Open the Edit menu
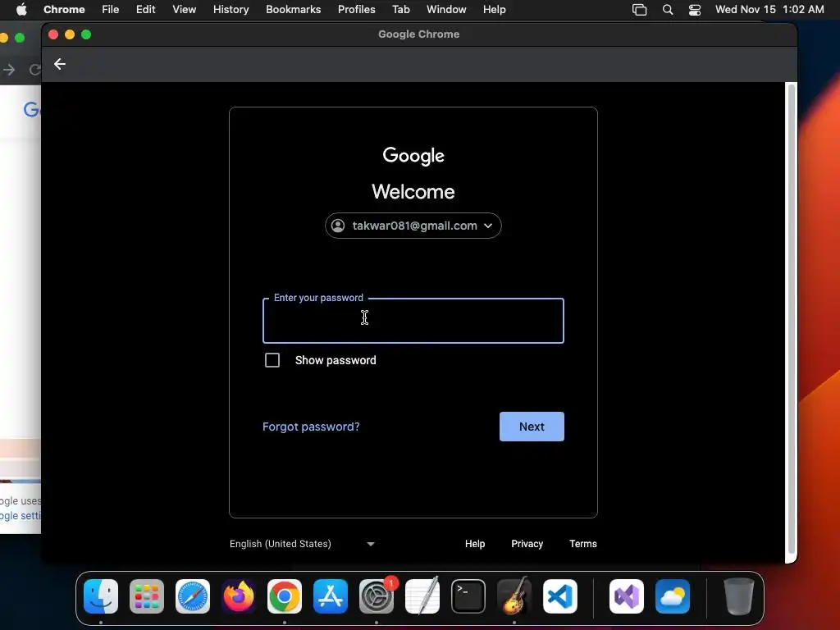This screenshot has height=630, width=840. (146, 10)
